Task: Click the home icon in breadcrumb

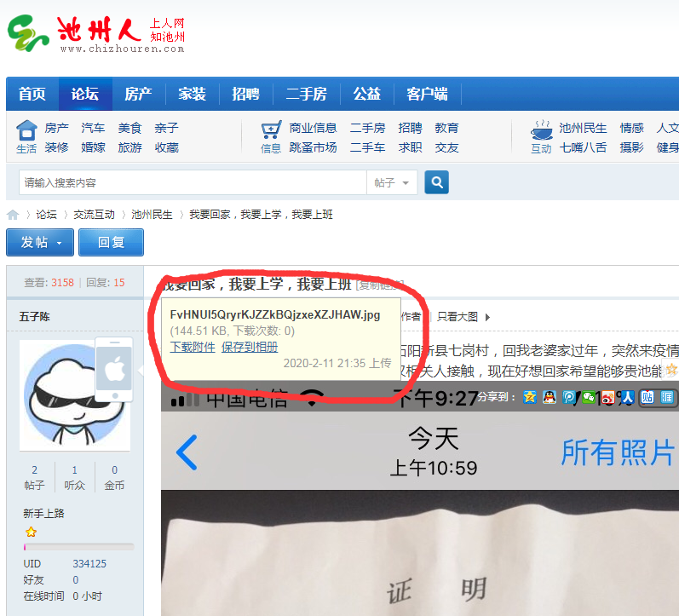Action: [x=13, y=215]
